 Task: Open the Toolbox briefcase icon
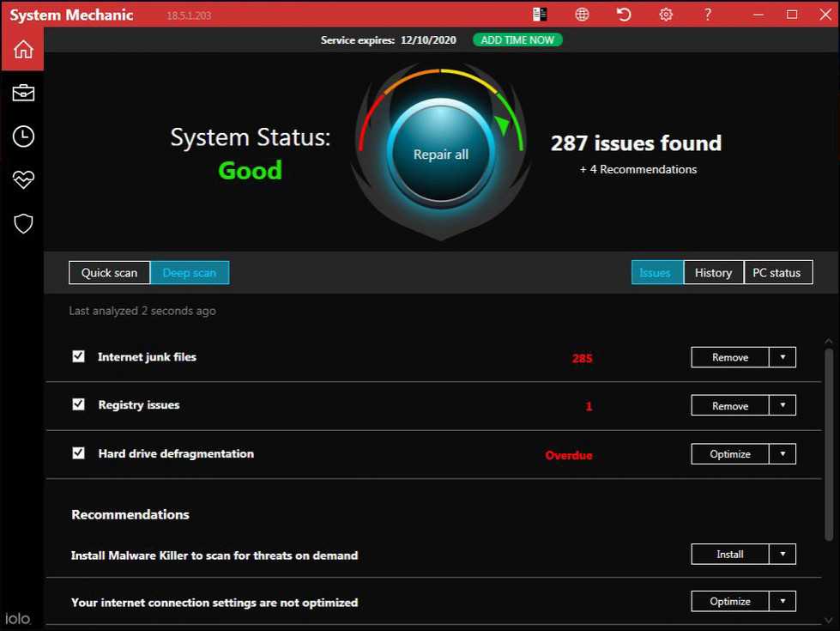(x=23, y=93)
